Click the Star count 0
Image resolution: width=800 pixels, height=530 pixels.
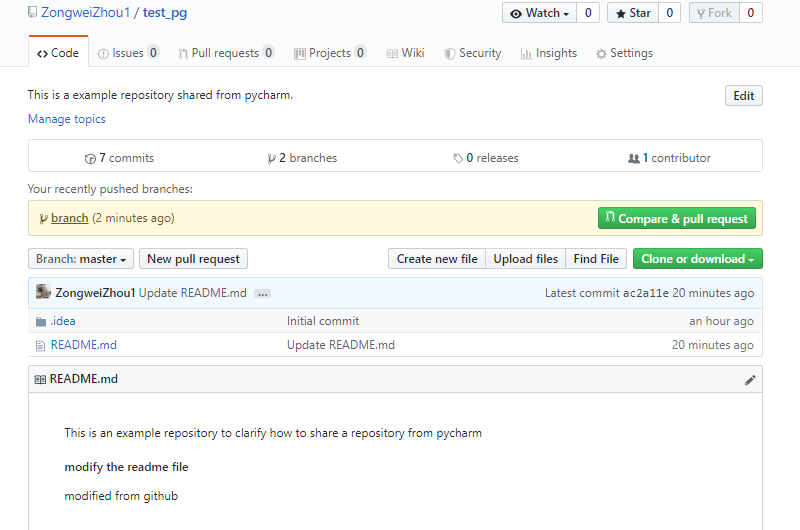coord(670,13)
